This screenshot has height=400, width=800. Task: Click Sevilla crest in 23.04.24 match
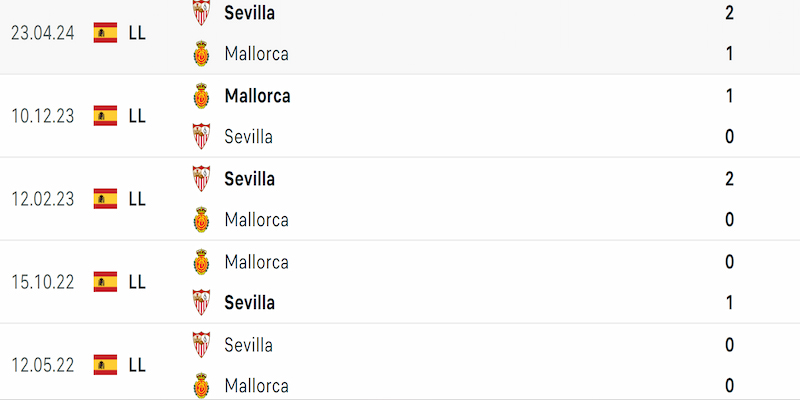(x=201, y=12)
